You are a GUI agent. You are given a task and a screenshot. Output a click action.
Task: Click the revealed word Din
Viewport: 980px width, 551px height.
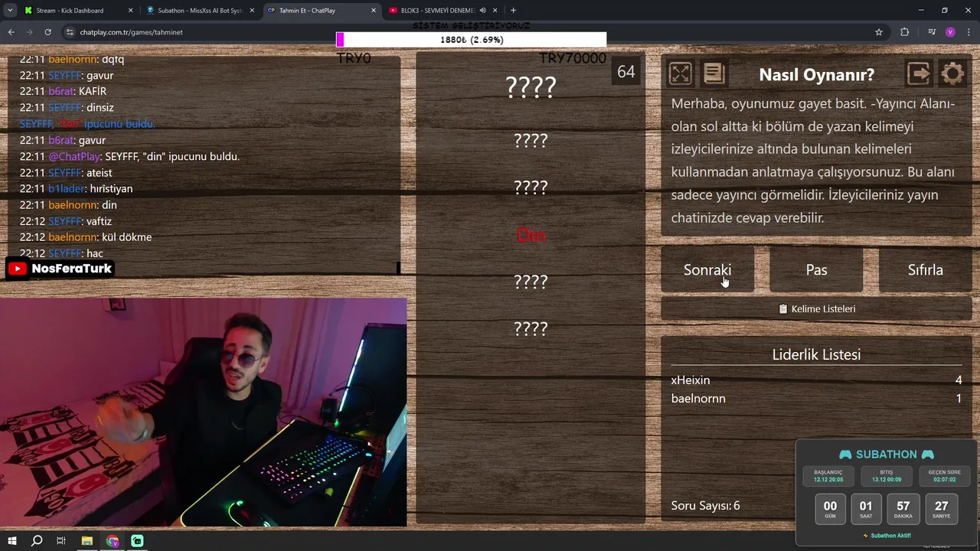[x=531, y=236]
